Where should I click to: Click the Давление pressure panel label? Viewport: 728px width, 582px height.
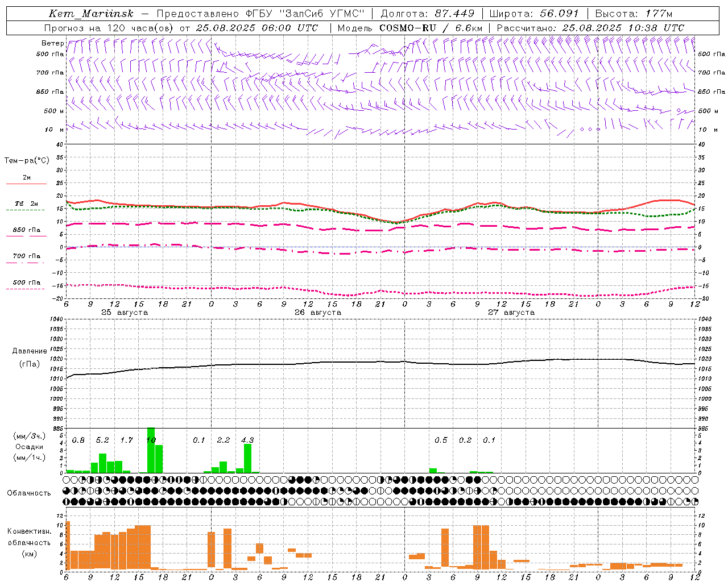[30, 351]
